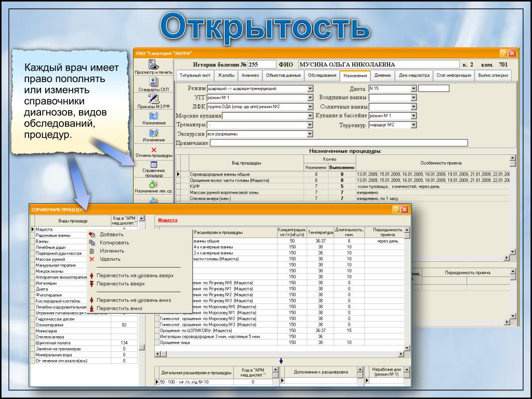Select Спелеокамера (жен.) assigned procedure row
This screenshot has width=532, height=399.
(x=343, y=198)
